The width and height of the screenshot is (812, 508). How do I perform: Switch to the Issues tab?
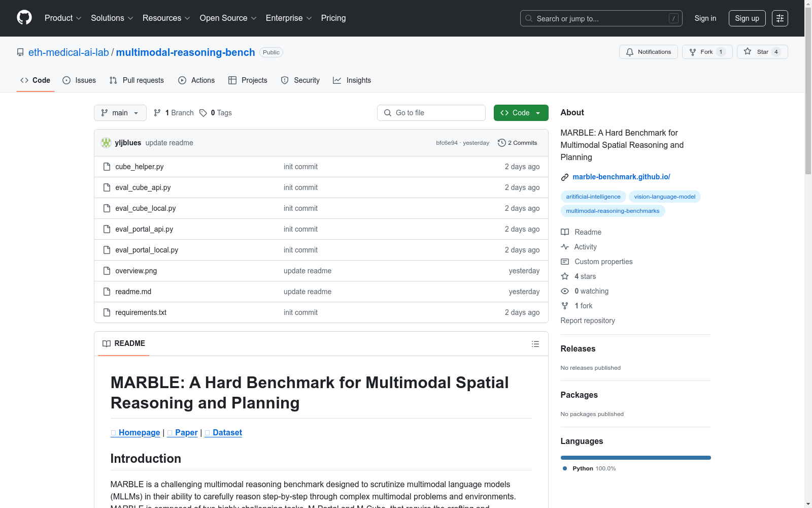(x=79, y=80)
